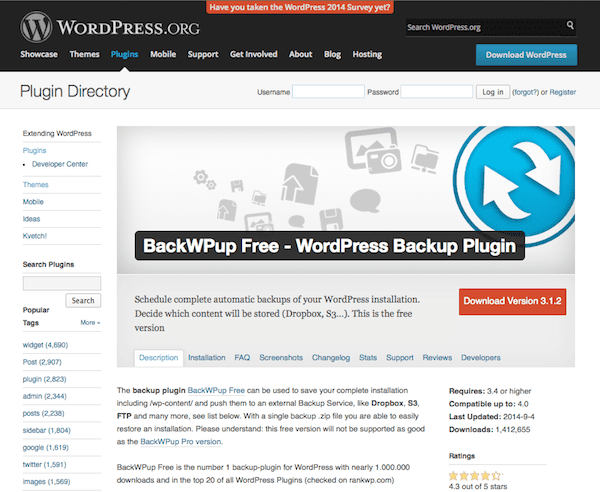Focus the Username input field

pos(328,92)
